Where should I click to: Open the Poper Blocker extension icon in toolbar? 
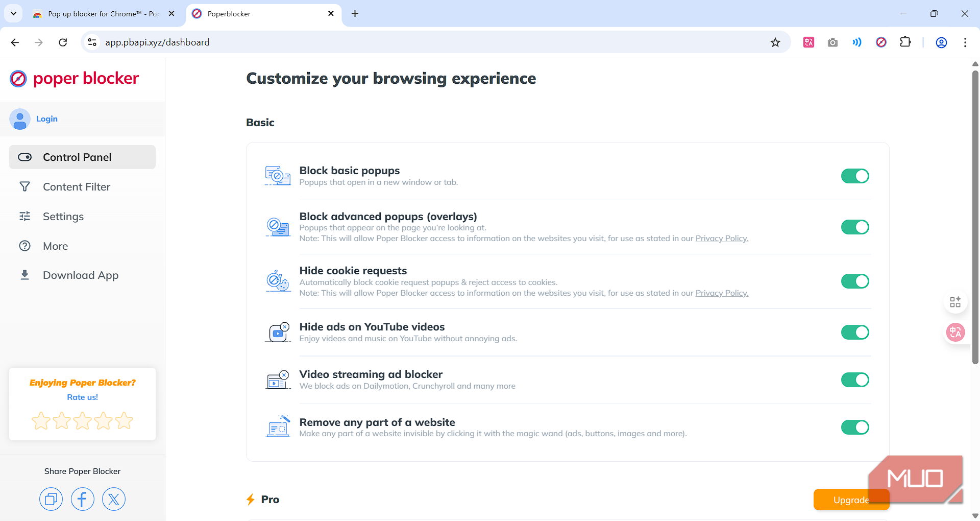[881, 42]
